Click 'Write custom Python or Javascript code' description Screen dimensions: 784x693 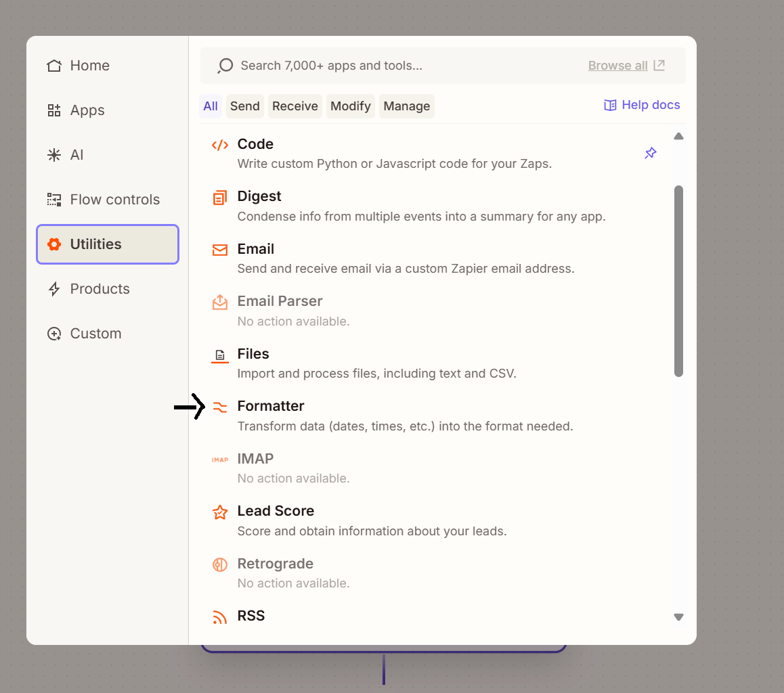(x=395, y=164)
